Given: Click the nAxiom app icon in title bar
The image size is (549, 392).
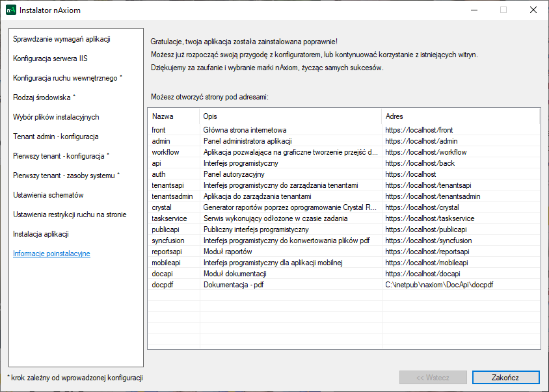Looking at the screenshot, I should [11, 10].
